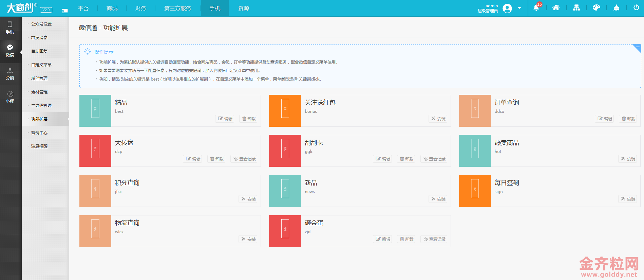Image resolution: width=644 pixels, height=280 pixels.
Task: Click the admin user avatar
Action: coord(507,8)
